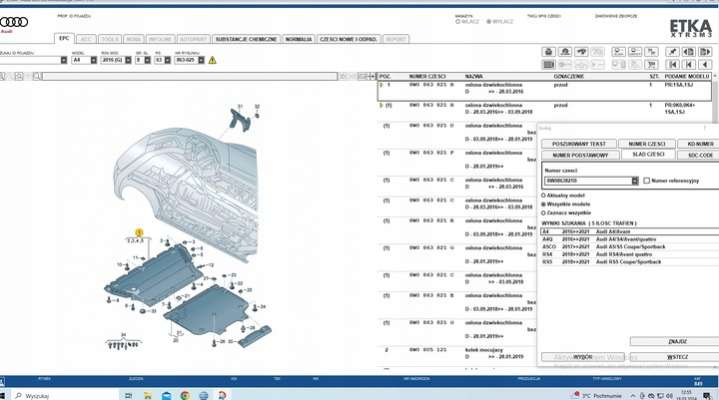Open the SUBSTANCJE CHEMICZNE tab
719x400 pixels.
[246, 39]
